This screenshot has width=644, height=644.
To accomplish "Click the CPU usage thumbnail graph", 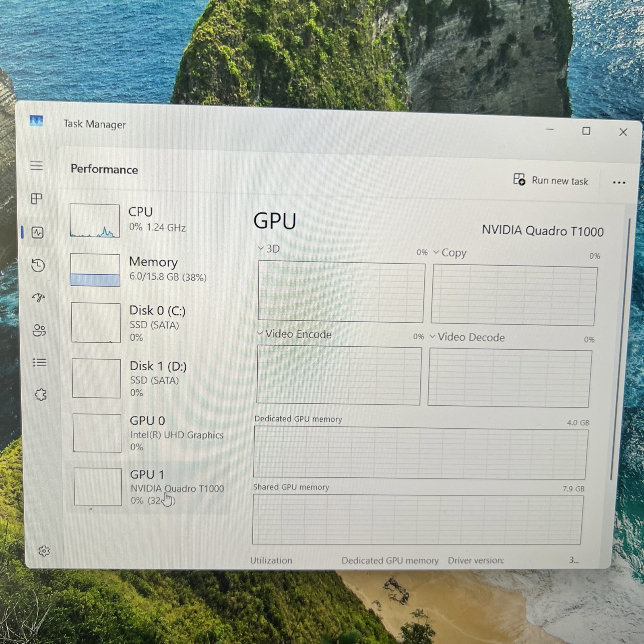I will 95,221.
